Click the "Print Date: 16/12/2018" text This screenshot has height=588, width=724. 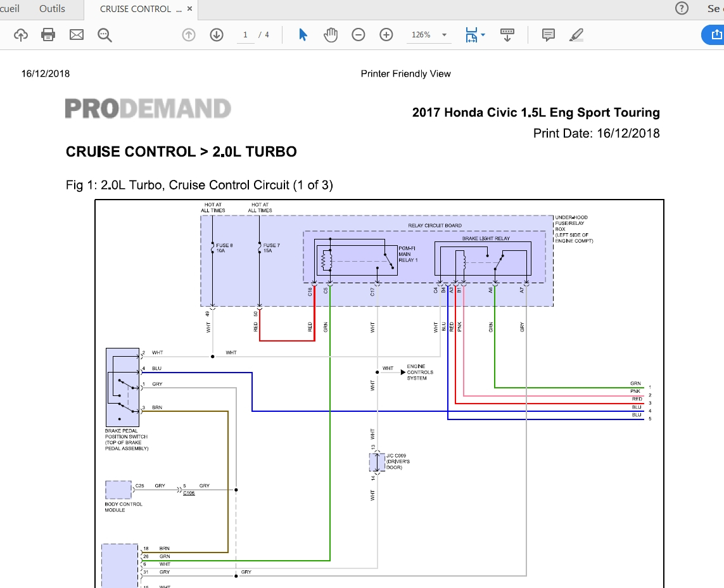click(596, 134)
